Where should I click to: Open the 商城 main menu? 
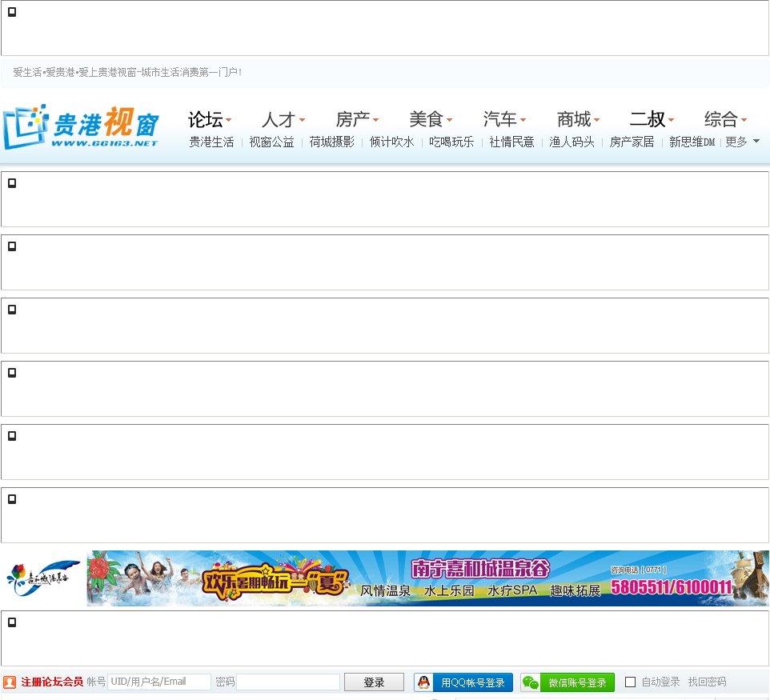coord(574,119)
